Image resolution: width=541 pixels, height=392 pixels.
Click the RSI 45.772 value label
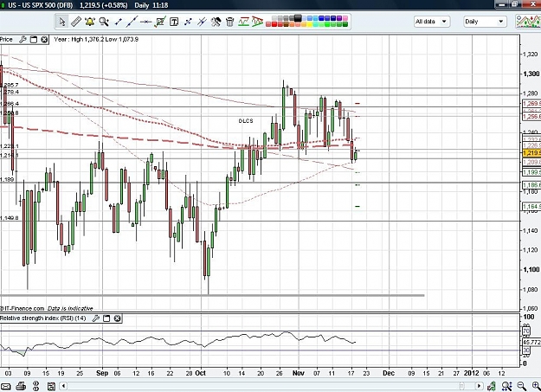click(x=531, y=342)
